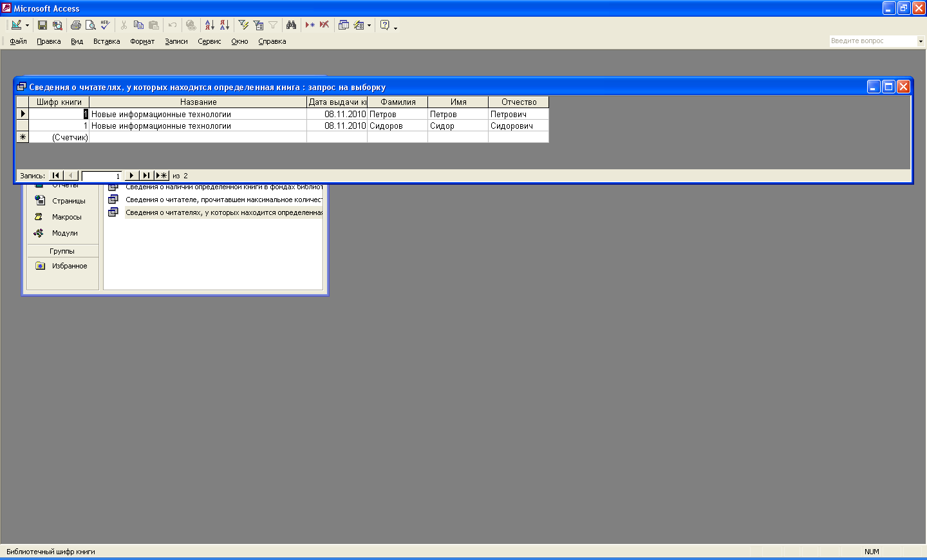Click the record number input field
This screenshot has height=560, width=927.
point(102,176)
